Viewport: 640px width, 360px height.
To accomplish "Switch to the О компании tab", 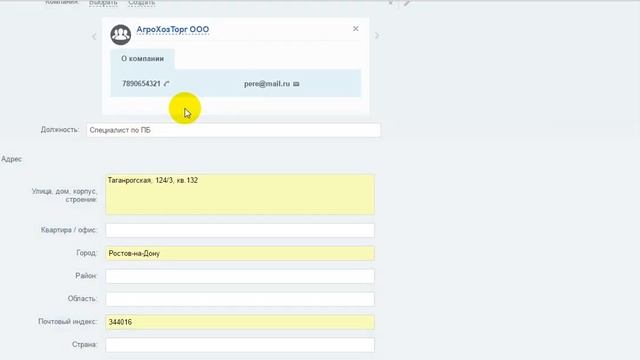I will tap(142, 59).
